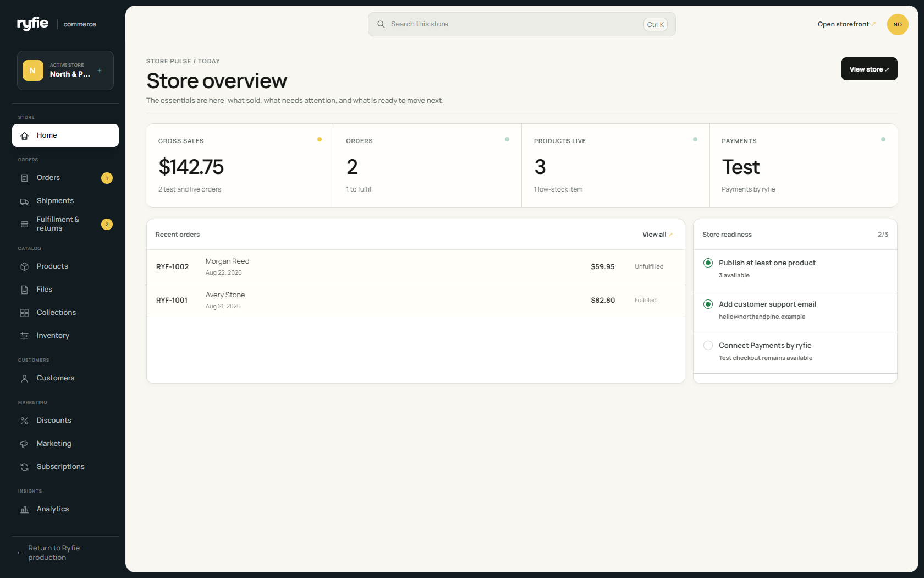924x578 pixels.
Task: Open order row RYF-1002
Action: 416,266
